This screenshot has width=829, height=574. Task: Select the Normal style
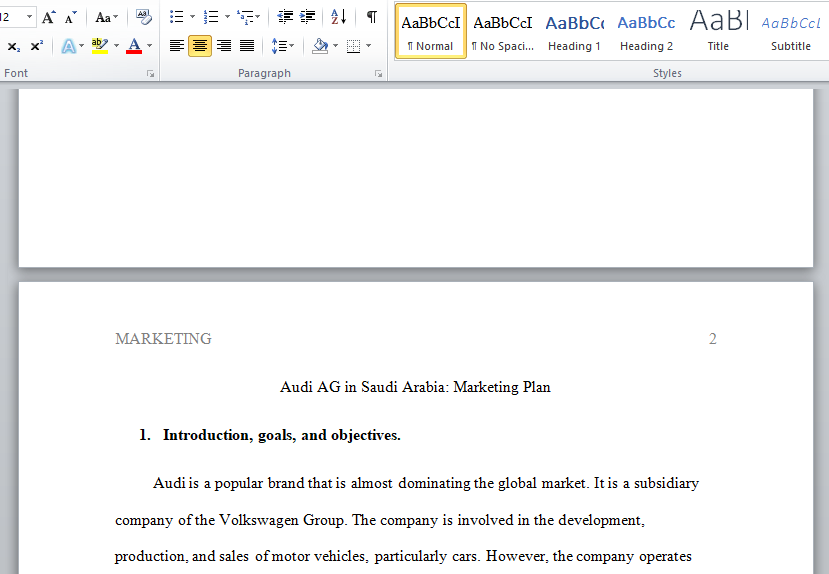point(430,31)
